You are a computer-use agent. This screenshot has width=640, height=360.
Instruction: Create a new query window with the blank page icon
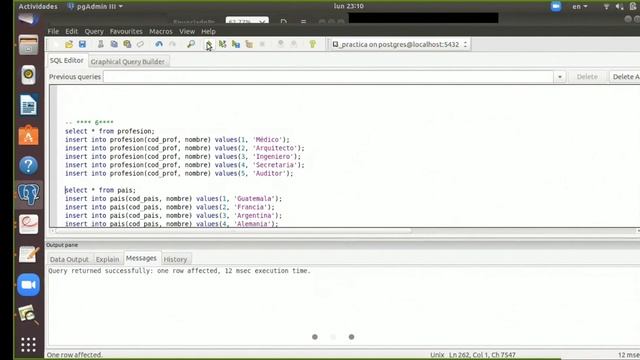coord(56,44)
